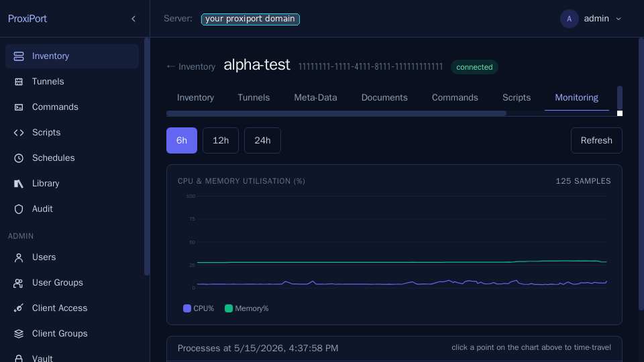This screenshot has height=362, width=644.
Task: Open User Groups admin page
Action: click(x=72, y=283)
